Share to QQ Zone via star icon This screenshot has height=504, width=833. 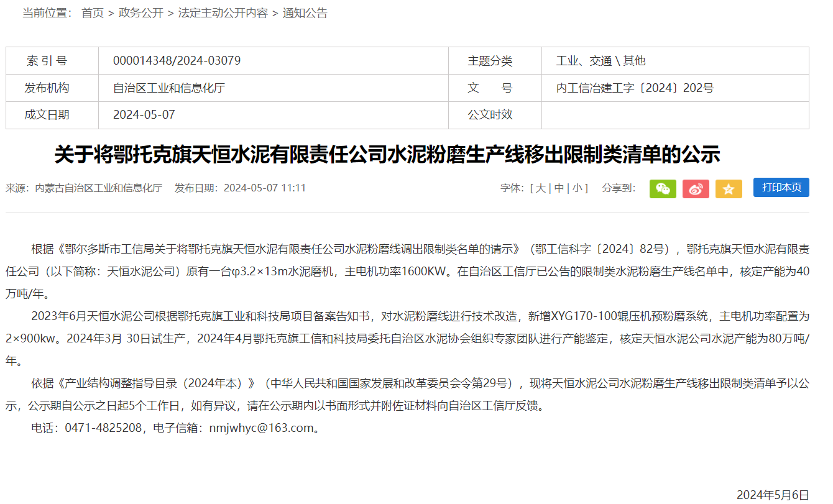click(729, 189)
